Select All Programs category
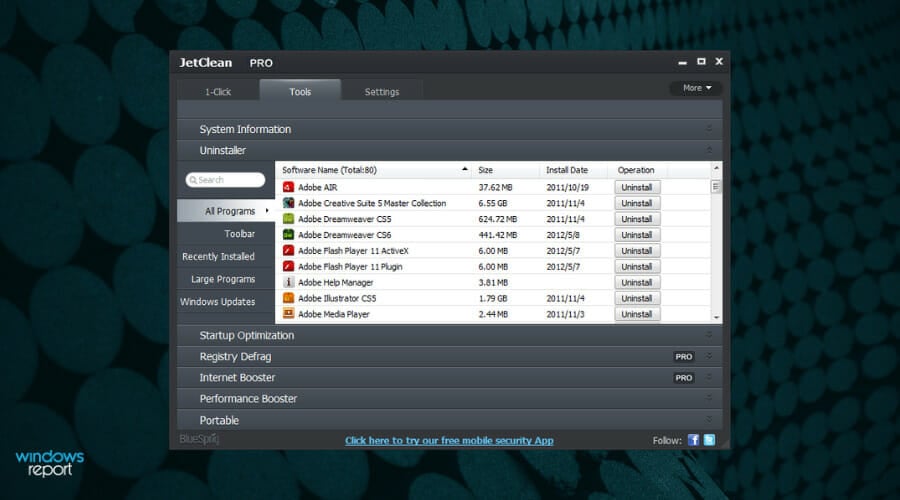The height and width of the screenshot is (500, 900). [226, 211]
